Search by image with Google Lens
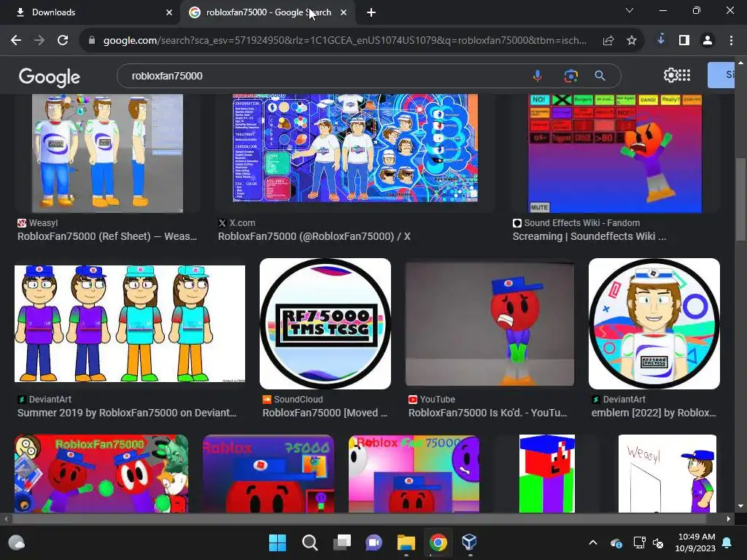This screenshot has width=747, height=560. coord(570,76)
